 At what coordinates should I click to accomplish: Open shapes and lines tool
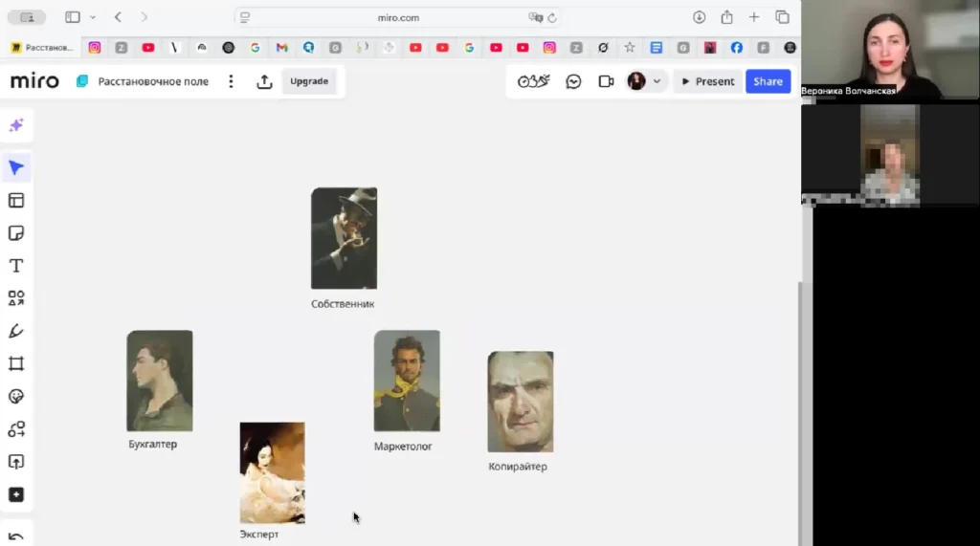(x=16, y=298)
